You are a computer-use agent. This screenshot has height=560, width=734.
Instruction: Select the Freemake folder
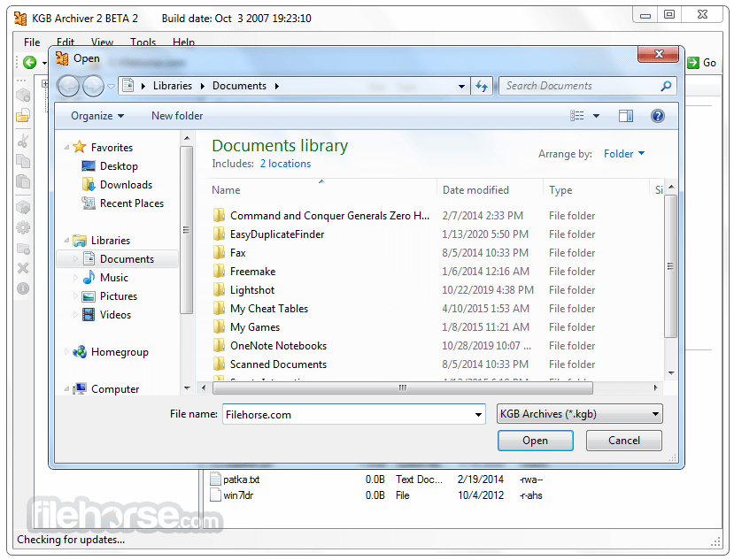[252, 272]
